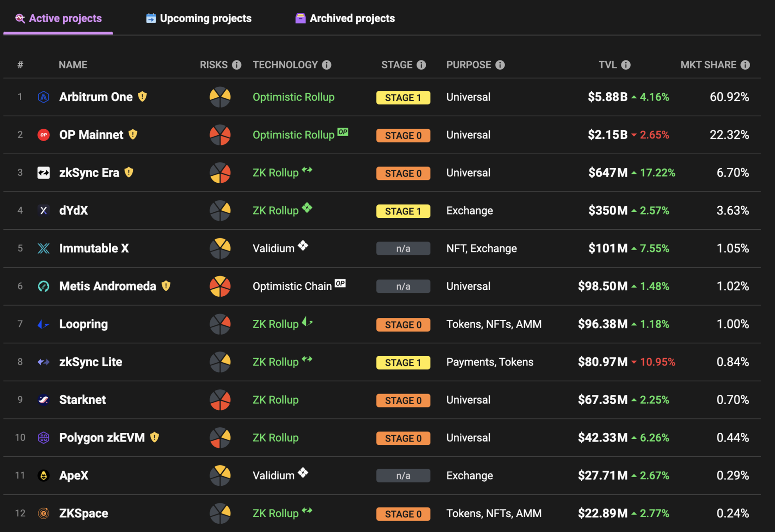
Task: Click zkSync arrows icon in zkSync Era row
Action: coord(307,170)
